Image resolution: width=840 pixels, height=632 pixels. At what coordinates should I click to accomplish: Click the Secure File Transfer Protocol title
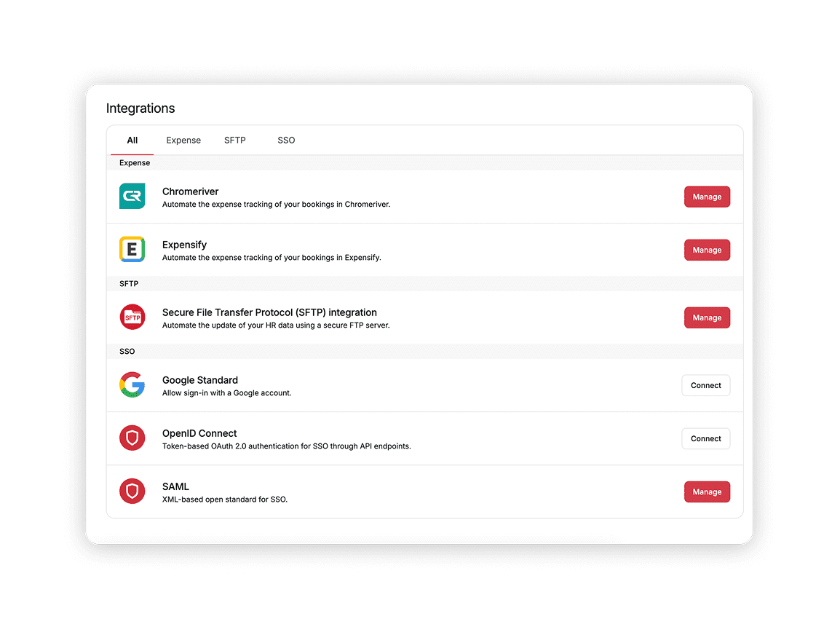pos(269,312)
